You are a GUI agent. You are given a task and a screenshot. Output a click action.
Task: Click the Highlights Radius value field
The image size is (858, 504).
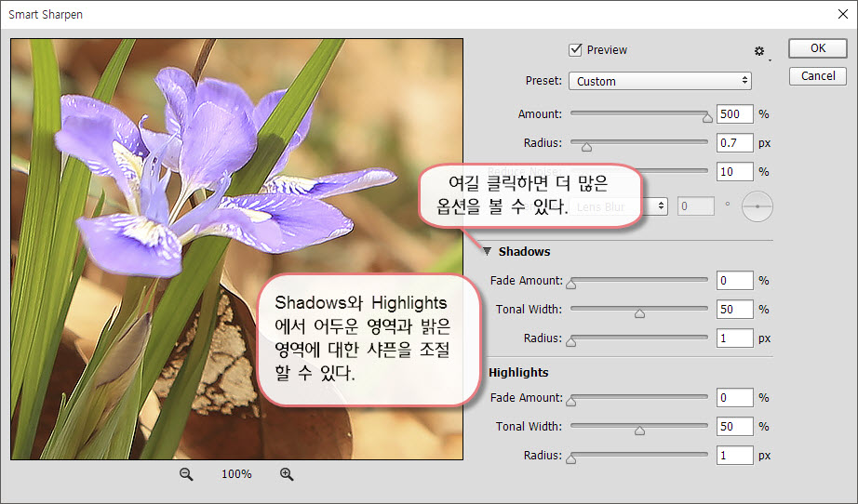(x=735, y=456)
